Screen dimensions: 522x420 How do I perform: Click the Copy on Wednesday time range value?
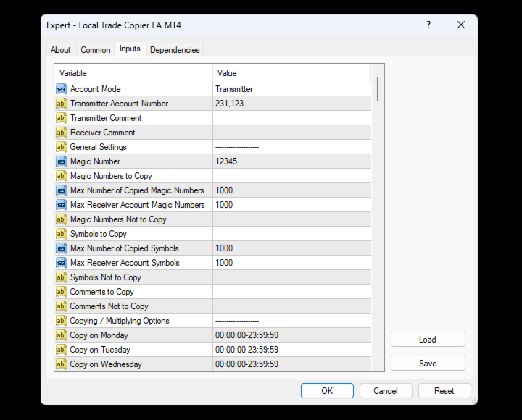[x=291, y=364]
